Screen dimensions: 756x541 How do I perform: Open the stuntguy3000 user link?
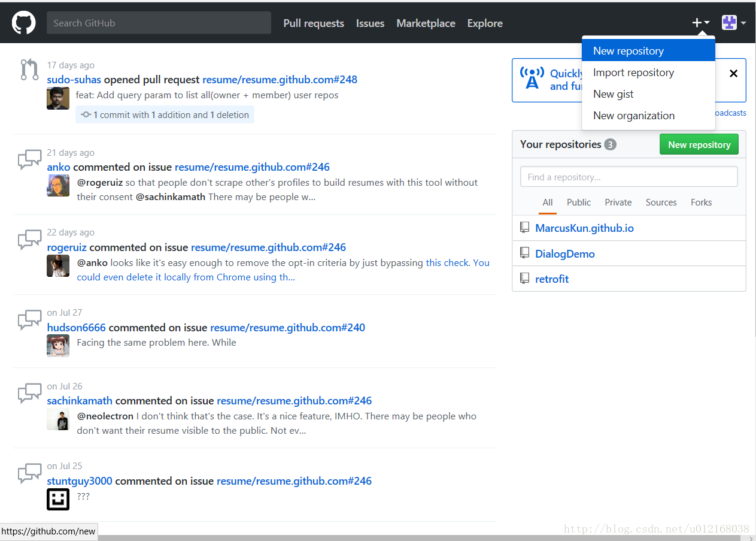pos(80,481)
